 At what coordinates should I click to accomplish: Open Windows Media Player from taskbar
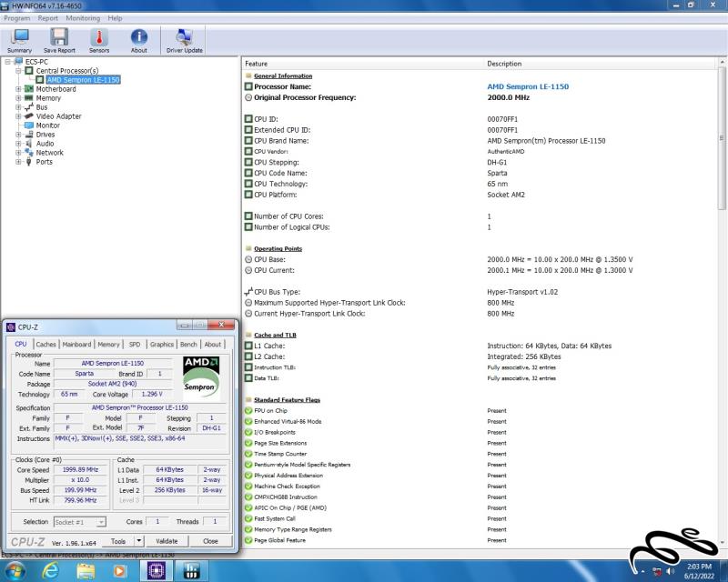120,570
